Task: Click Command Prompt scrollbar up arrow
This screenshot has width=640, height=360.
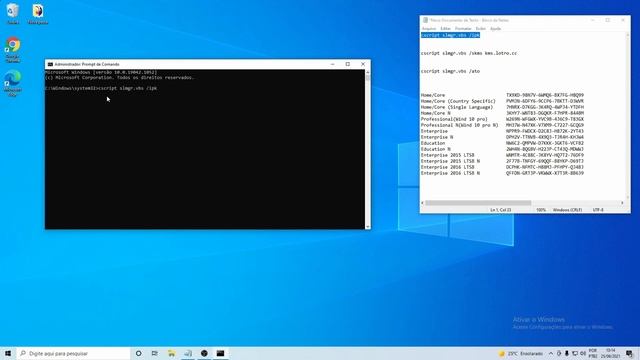Action: click(x=368, y=72)
